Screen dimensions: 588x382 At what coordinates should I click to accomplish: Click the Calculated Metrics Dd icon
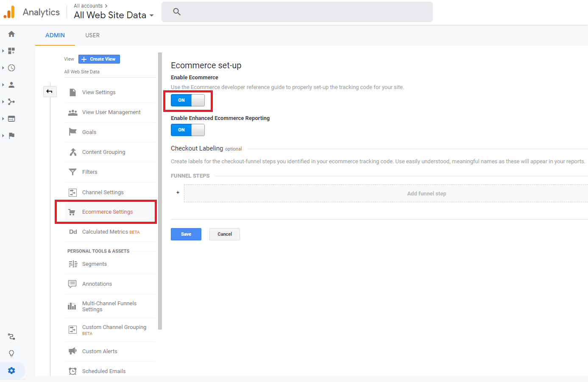(73, 232)
